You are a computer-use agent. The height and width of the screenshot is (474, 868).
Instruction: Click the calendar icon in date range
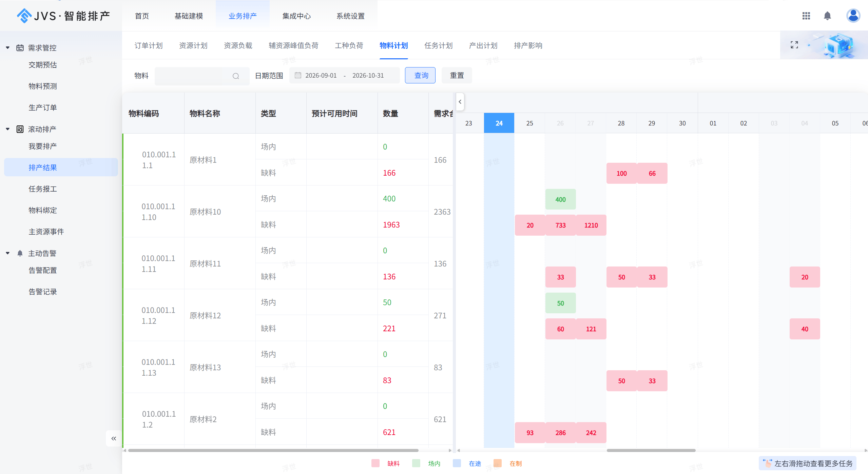click(x=298, y=75)
